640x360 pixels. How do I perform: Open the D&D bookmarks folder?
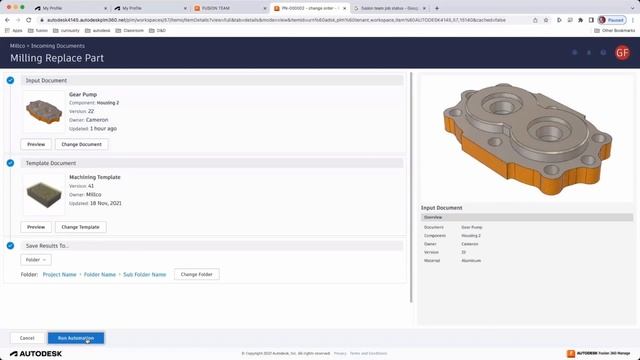(x=158, y=31)
